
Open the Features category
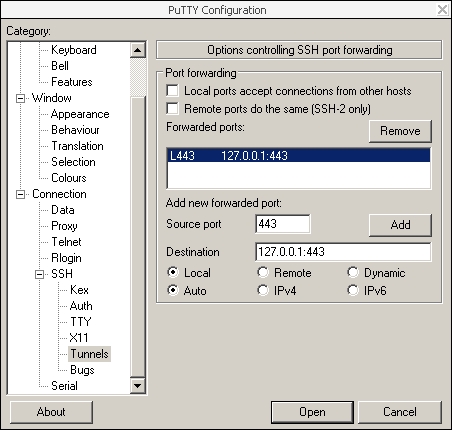[x=72, y=82]
